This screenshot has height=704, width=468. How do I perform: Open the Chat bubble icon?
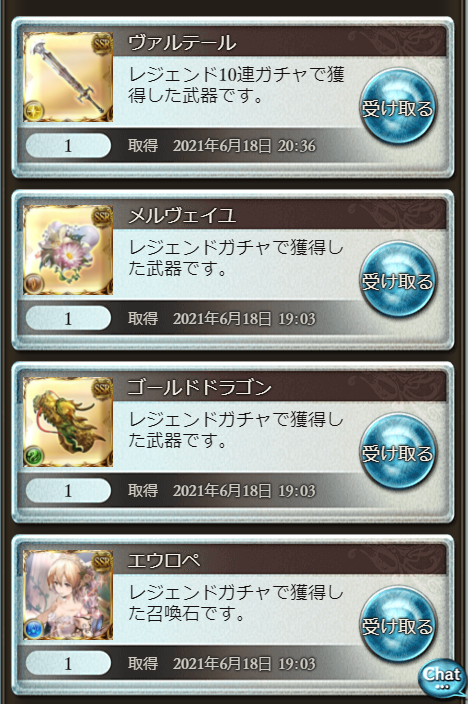pos(442,677)
